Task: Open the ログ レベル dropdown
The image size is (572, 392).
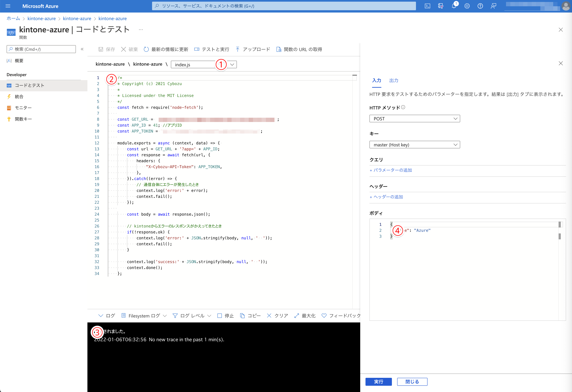Action: click(x=192, y=316)
